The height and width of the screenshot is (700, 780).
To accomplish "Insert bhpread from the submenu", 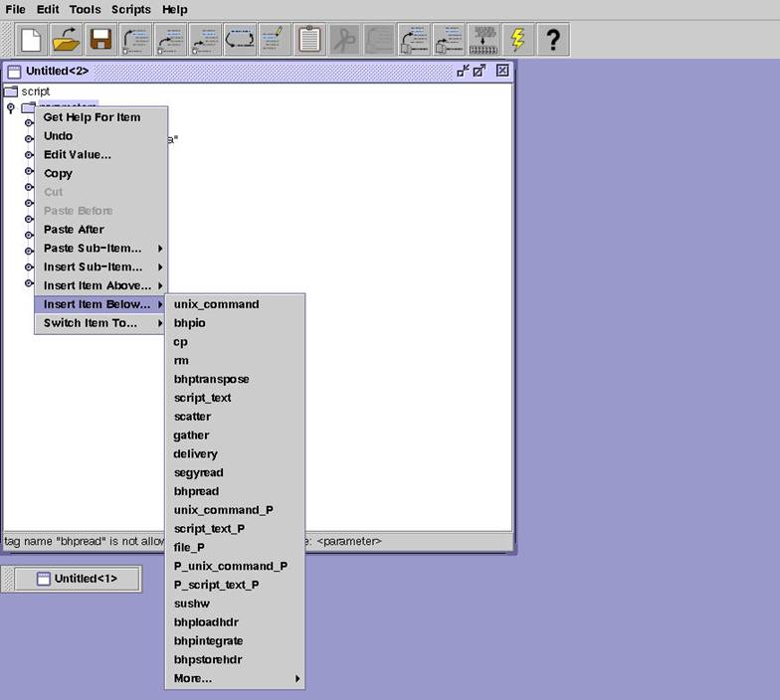I will (x=235, y=491).
